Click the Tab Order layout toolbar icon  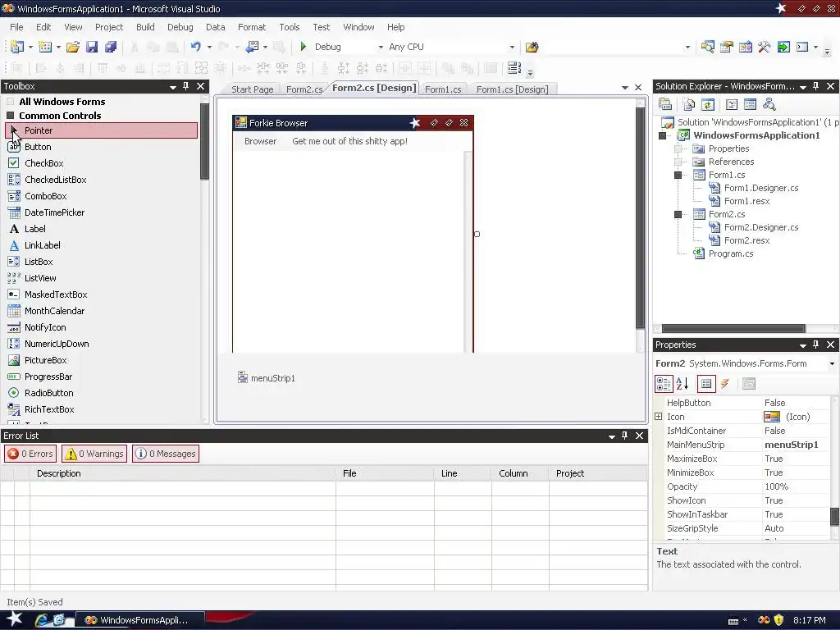point(514,68)
